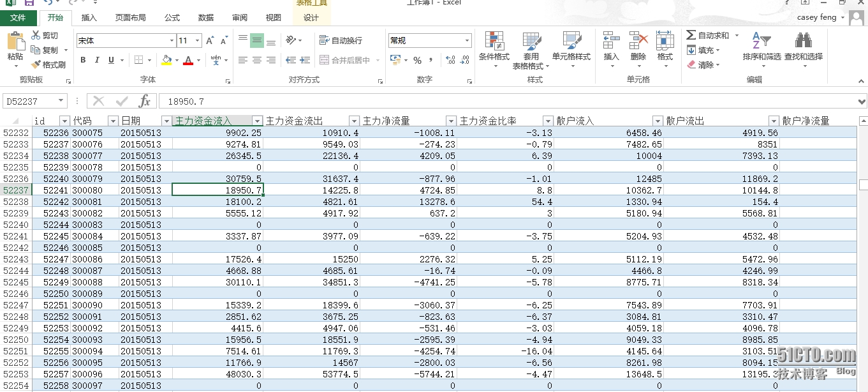This screenshot has width=868, height=392.
Task: Open the number format dropdown (常规)
Action: point(467,40)
